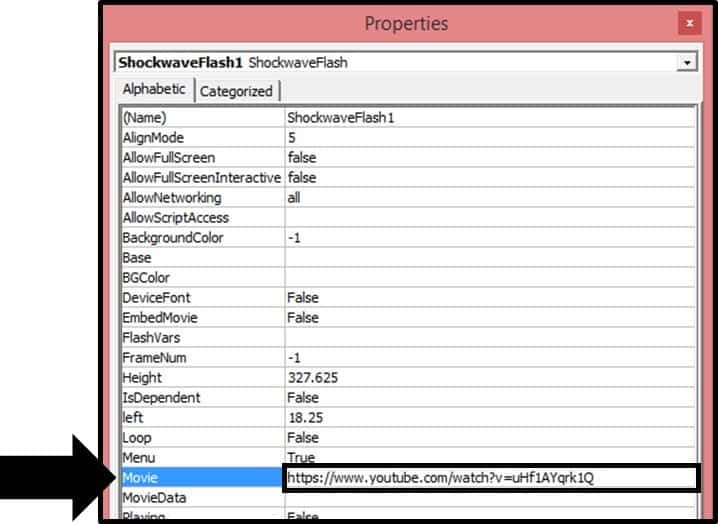Select the Alphabetic tab
Image resolution: width=718 pixels, height=524 pixels.
click(x=154, y=90)
